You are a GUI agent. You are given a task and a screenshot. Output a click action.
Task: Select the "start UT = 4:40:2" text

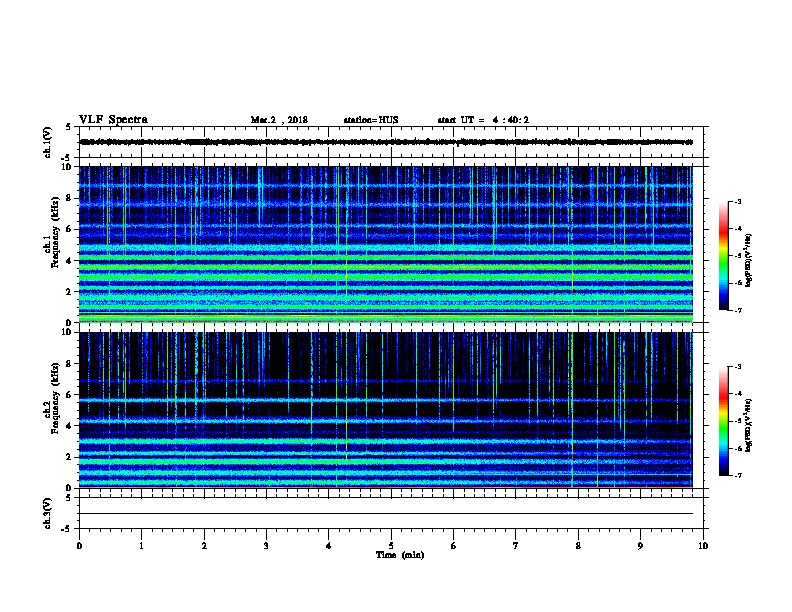pyautogui.click(x=483, y=120)
